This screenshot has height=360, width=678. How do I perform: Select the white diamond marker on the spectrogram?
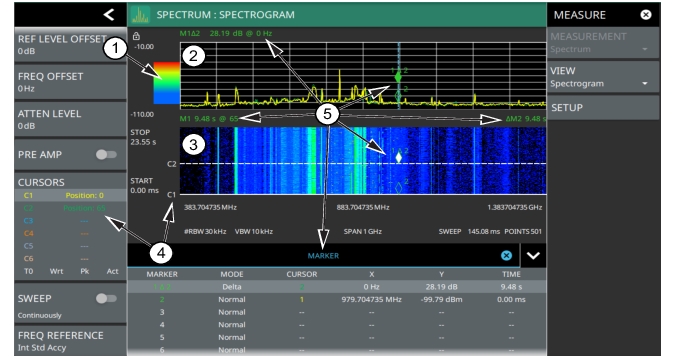[399, 158]
